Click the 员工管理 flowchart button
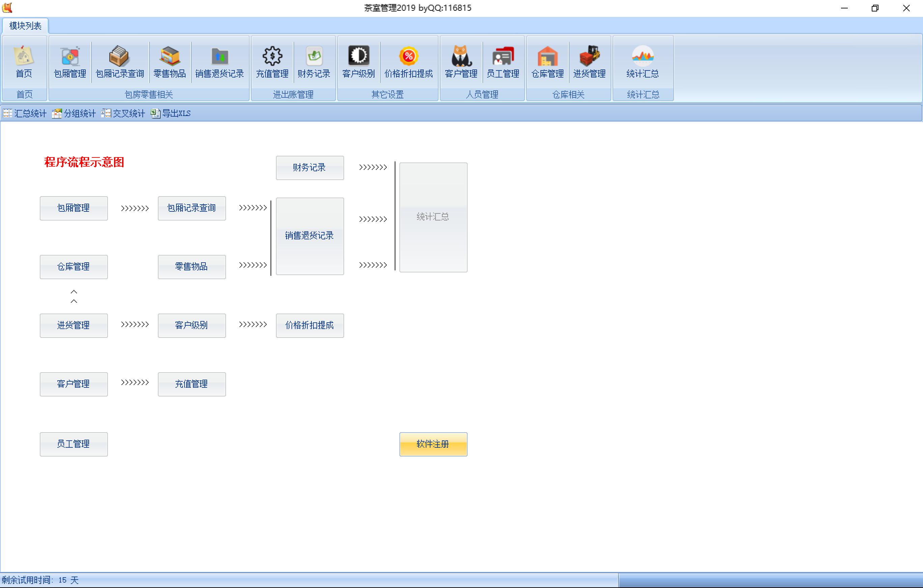923x588 pixels. point(74,444)
